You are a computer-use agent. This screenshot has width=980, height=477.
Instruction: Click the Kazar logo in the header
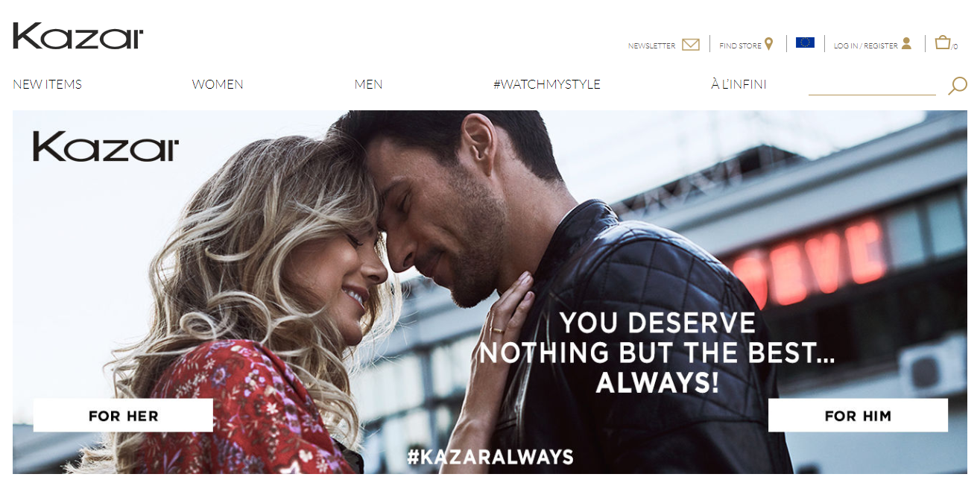pyautogui.click(x=78, y=36)
